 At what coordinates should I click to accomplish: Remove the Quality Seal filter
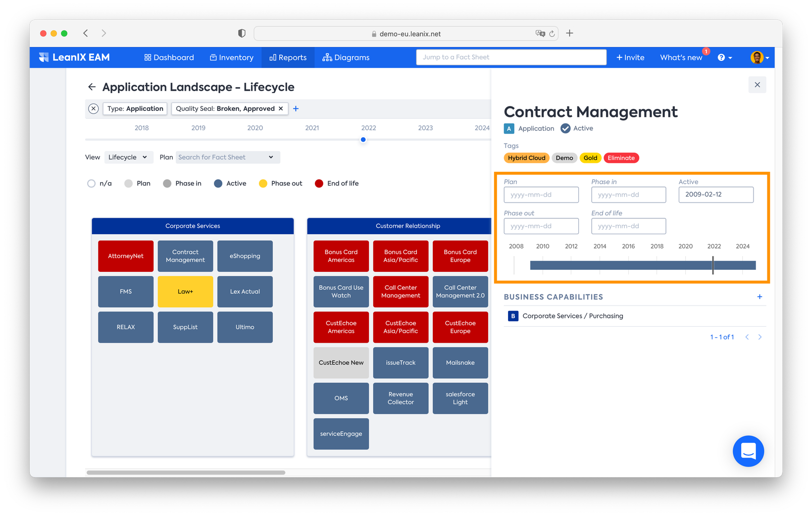tap(281, 108)
